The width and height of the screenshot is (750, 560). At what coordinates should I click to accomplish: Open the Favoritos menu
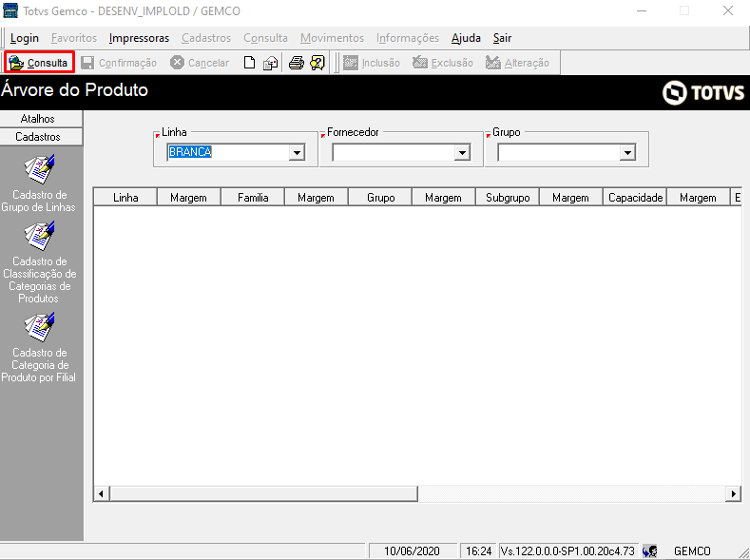[x=74, y=38]
